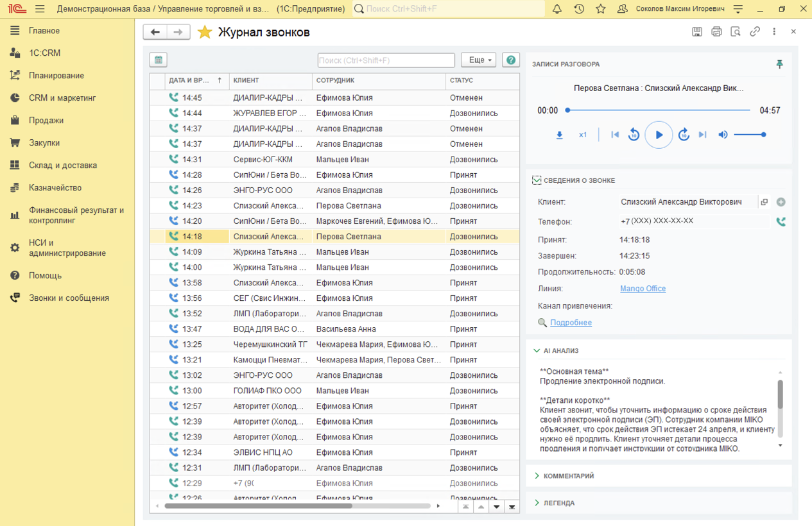Collapse the Сведения о звонке section
This screenshot has width=812, height=526.
click(x=537, y=180)
